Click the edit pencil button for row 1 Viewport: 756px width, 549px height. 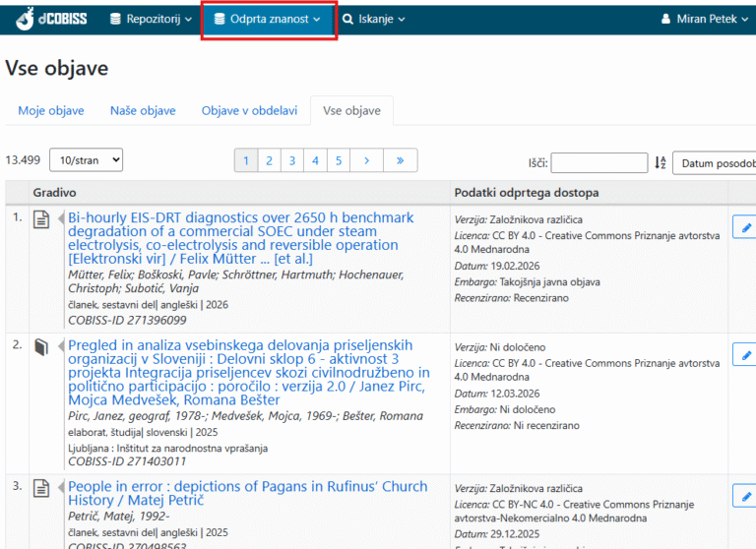tap(745, 227)
